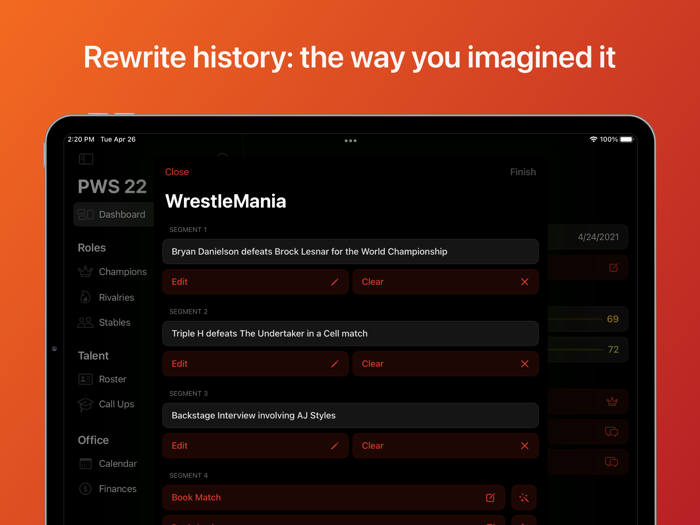Clear Segment 3 AJ Styles interview
This screenshot has height=525, width=700.
click(446, 446)
